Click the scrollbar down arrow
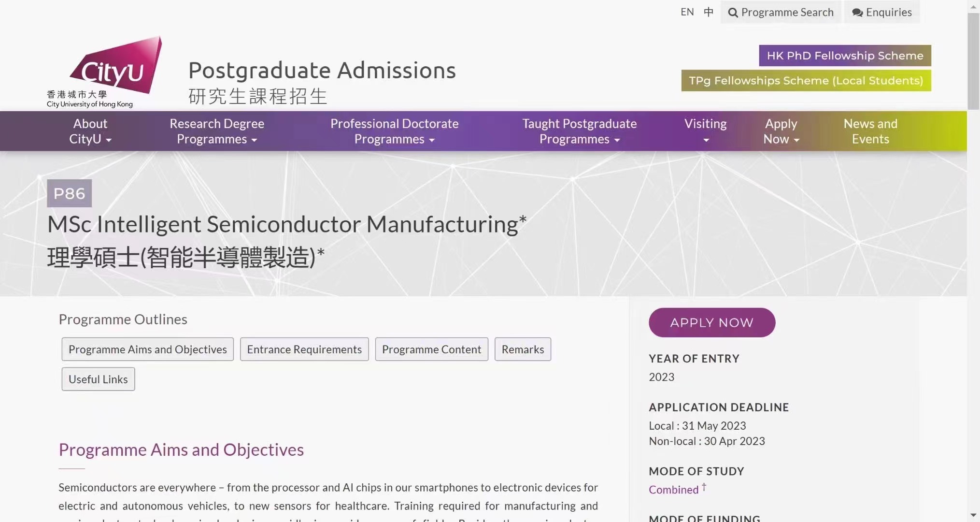This screenshot has width=980, height=522. click(x=973, y=515)
